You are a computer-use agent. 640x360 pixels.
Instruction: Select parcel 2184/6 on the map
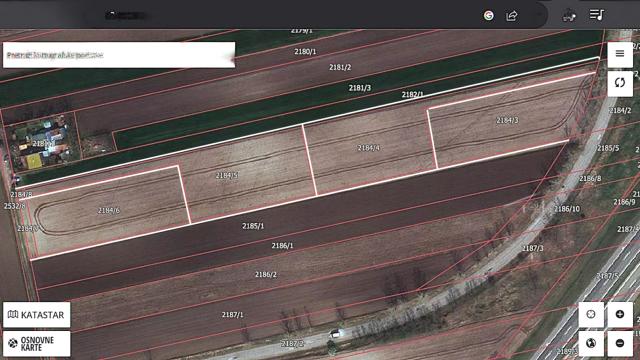click(109, 211)
